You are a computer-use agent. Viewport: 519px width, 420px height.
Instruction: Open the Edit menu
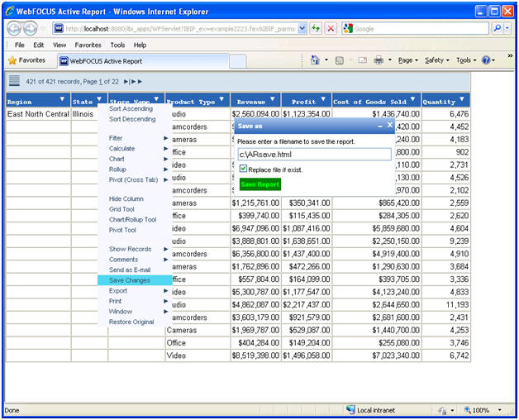38,45
